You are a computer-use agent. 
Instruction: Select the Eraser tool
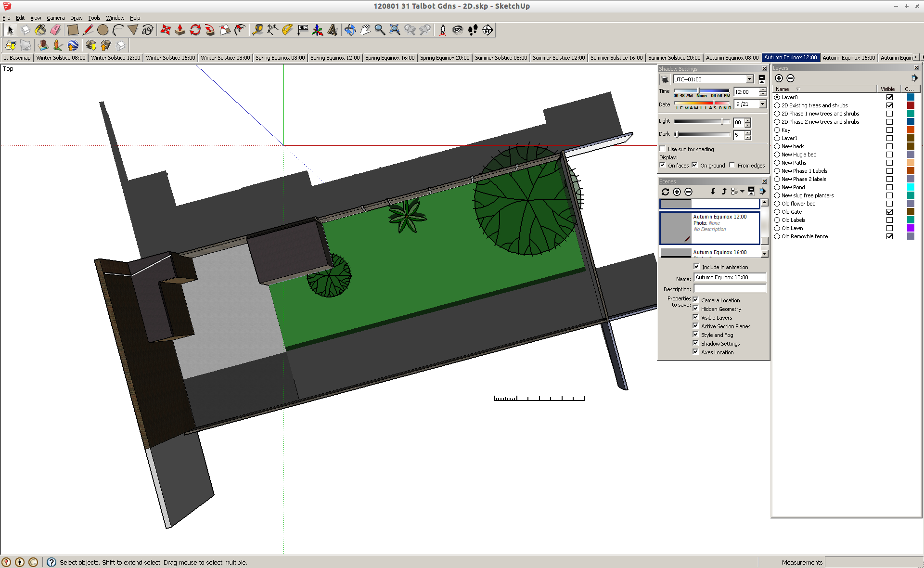pos(56,30)
